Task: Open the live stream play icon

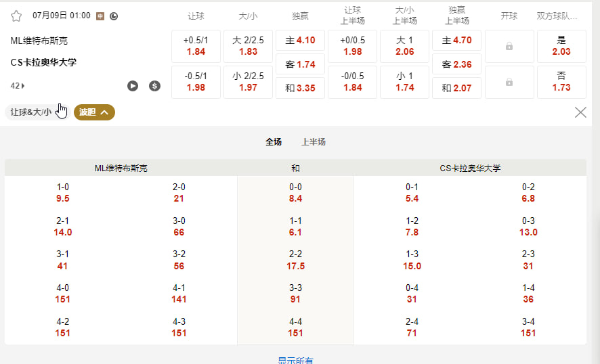Action: click(x=133, y=86)
